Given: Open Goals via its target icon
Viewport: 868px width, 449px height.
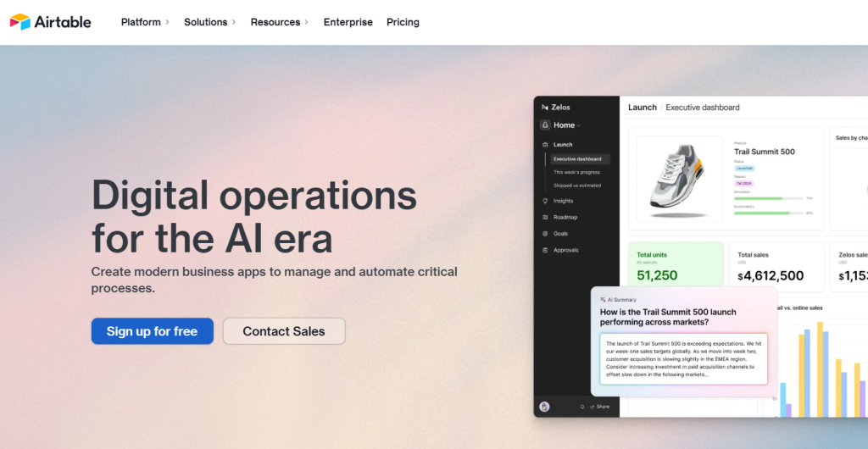Looking at the screenshot, I should (x=545, y=234).
